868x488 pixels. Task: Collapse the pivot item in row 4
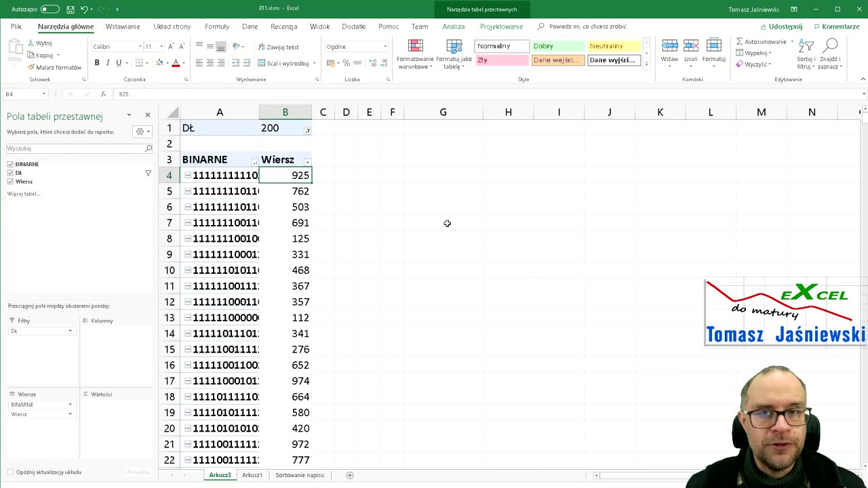[x=188, y=176]
